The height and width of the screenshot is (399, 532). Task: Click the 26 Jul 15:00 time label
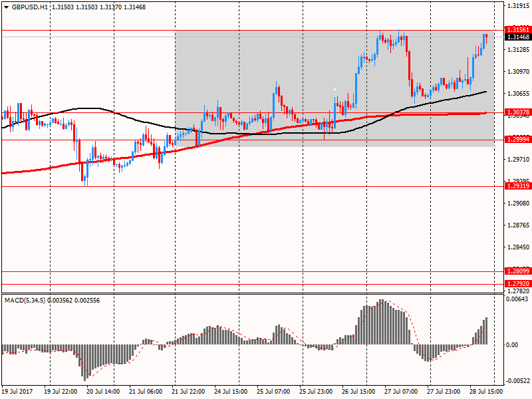358,392
